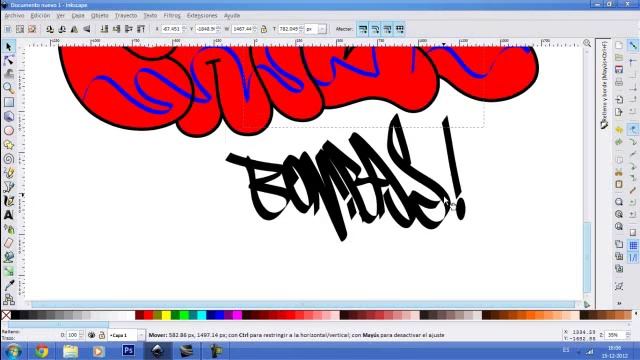
Task: Select the Rectangle tool
Action: 9,102
